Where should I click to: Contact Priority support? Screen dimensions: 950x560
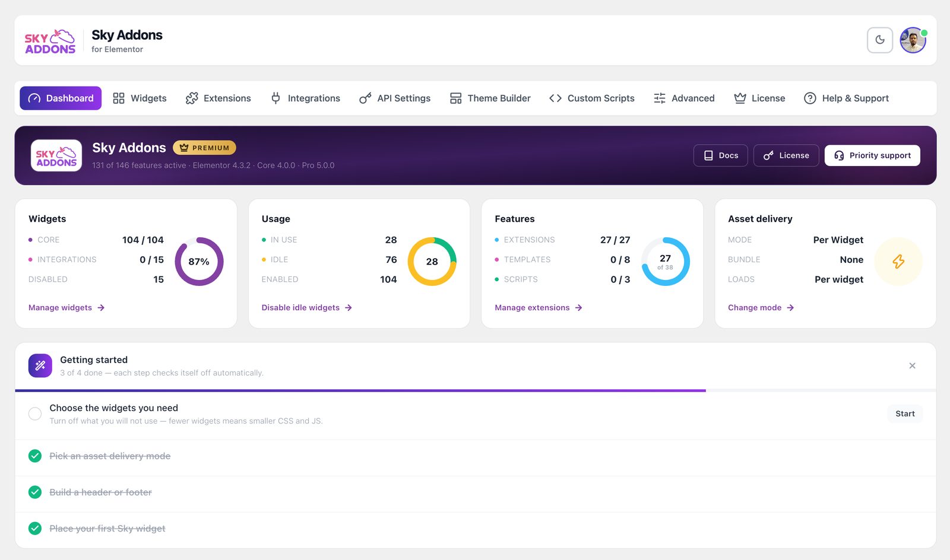tap(872, 155)
